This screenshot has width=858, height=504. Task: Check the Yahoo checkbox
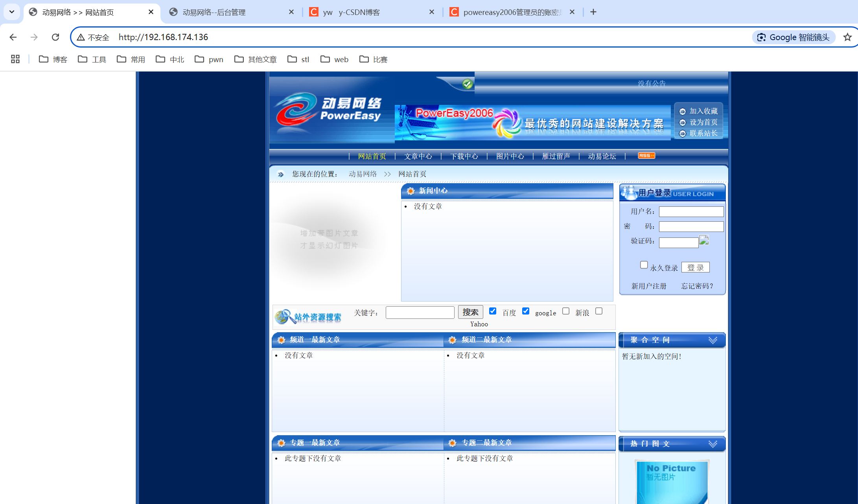(x=599, y=311)
